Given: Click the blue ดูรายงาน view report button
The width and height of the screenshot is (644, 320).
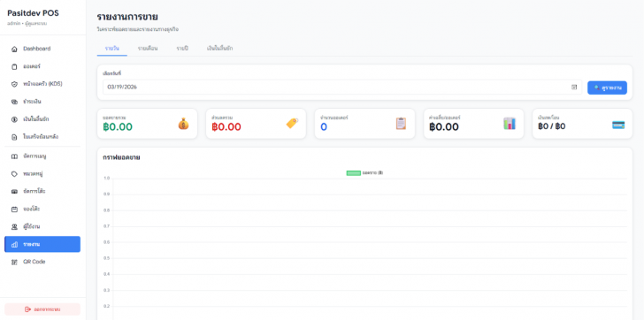Looking at the screenshot, I should [x=607, y=88].
